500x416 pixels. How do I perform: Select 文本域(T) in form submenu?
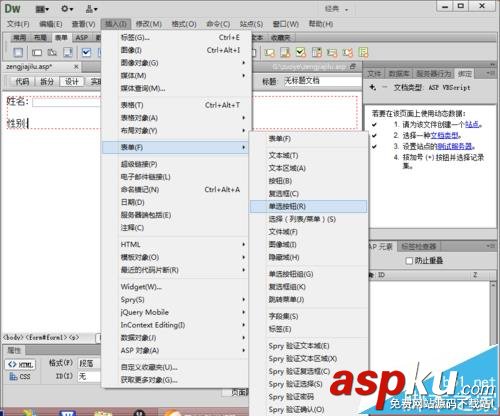308,155
